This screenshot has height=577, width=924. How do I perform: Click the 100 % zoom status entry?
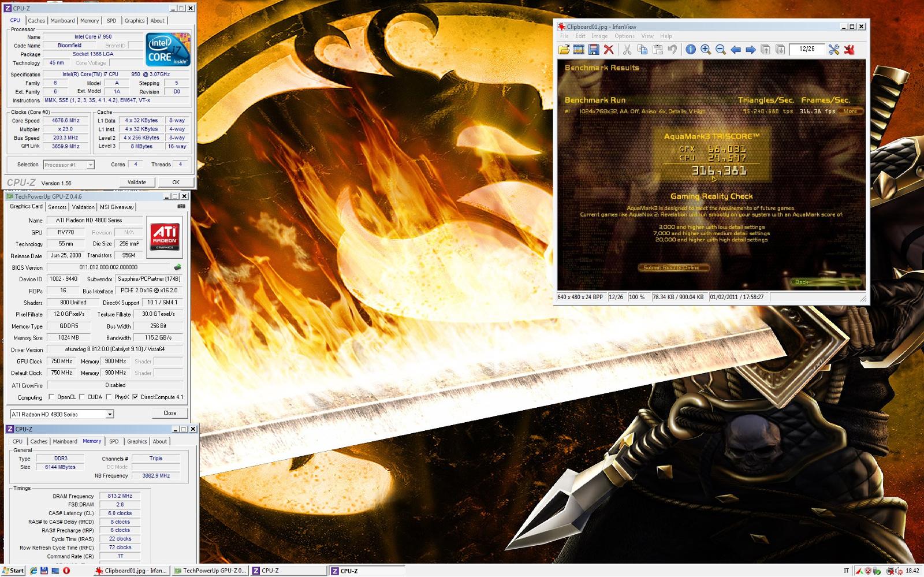tap(638, 297)
